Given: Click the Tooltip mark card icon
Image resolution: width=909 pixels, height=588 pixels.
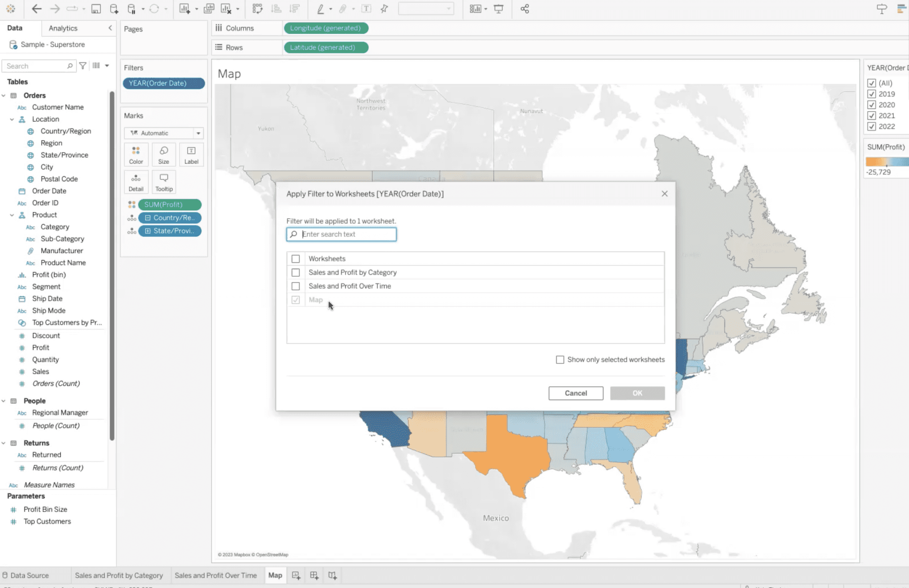Looking at the screenshot, I should click(164, 182).
